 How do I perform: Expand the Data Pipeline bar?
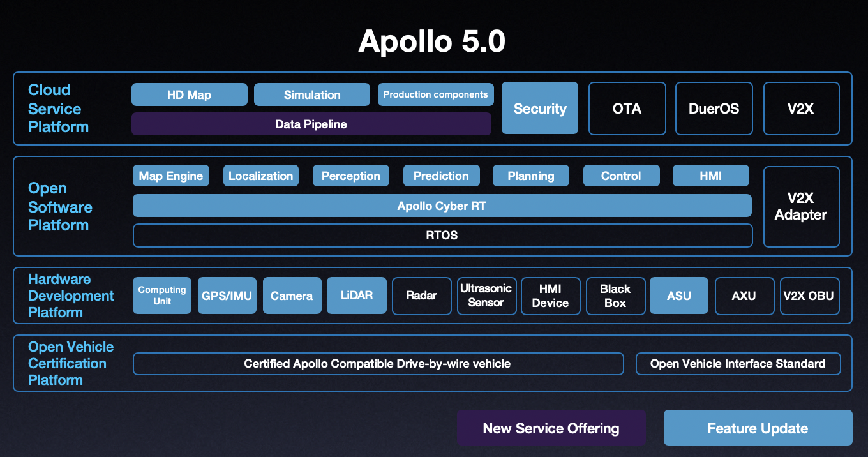[x=311, y=124]
